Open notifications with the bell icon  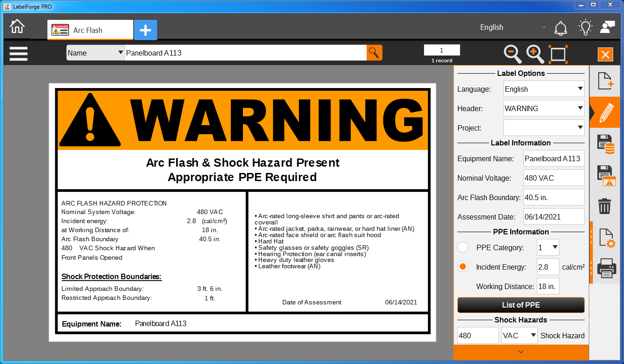(561, 27)
